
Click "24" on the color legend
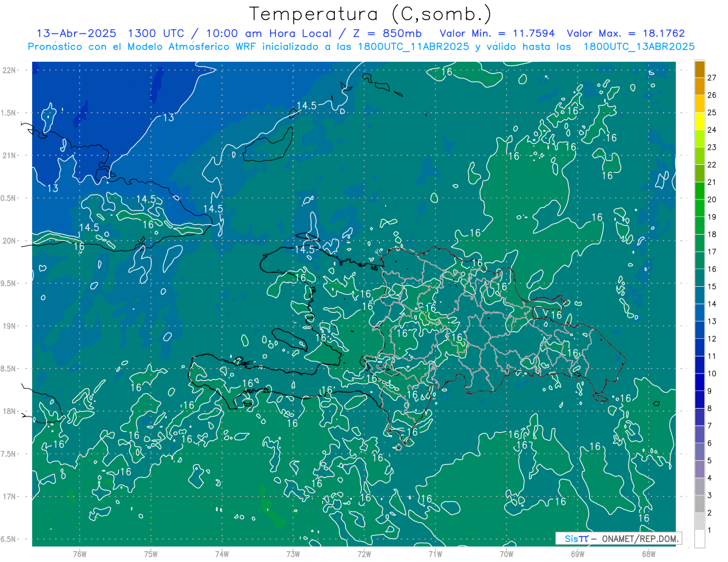pyautogui.click(x=712, y=130)
